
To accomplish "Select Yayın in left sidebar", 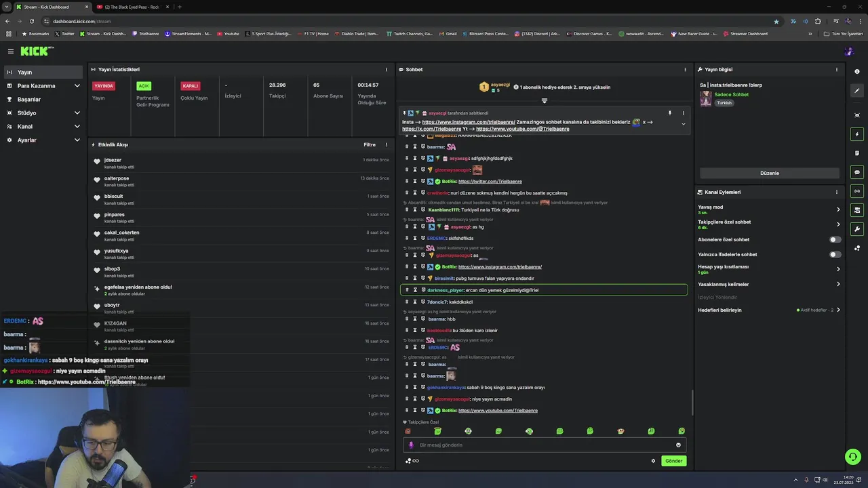I will [x=43, y=73].
